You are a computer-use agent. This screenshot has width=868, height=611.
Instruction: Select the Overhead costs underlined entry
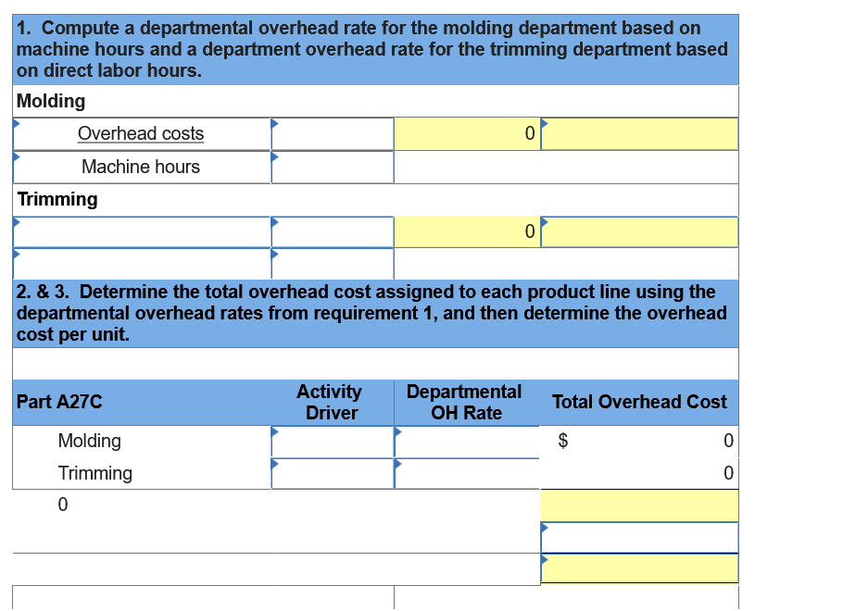(x=140, y=133)
